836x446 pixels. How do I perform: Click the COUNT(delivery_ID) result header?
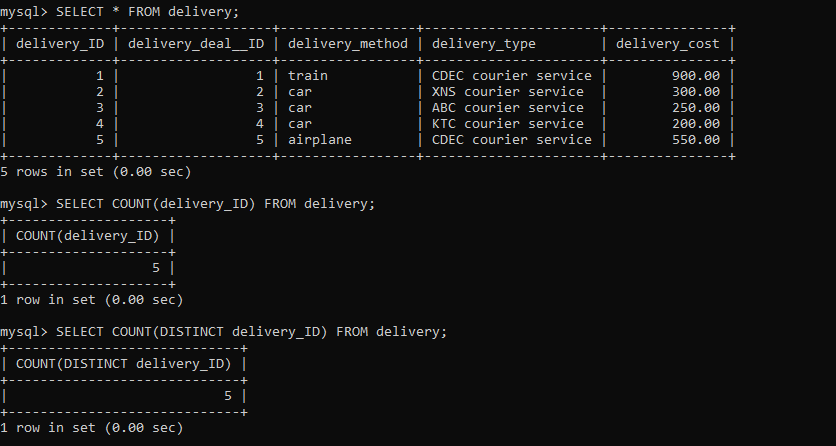(88, 236)
